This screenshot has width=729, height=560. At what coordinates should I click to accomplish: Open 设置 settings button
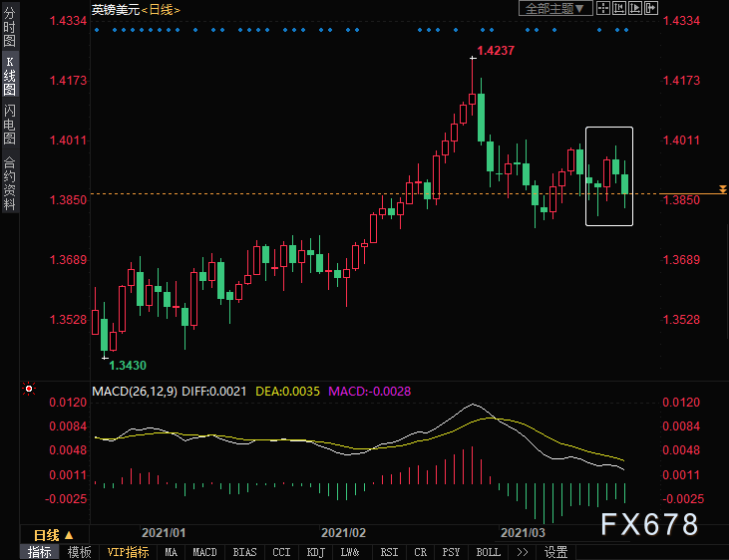click(x=556, y=552)
